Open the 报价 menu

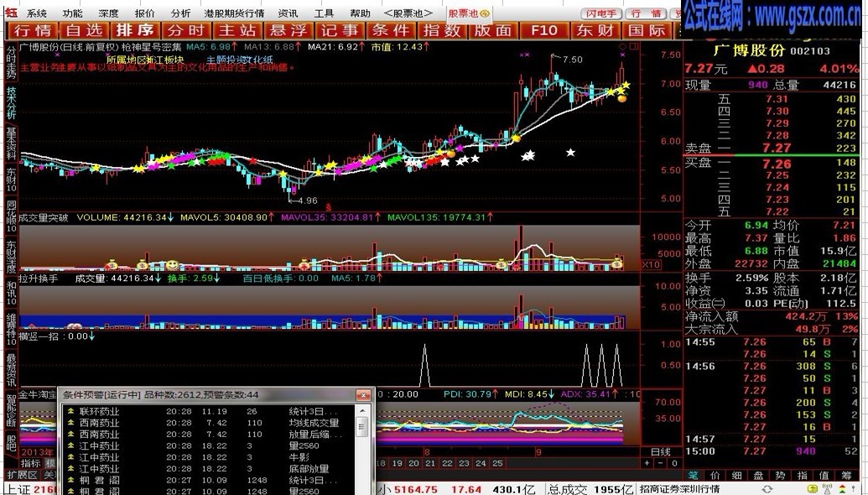click(x=144, y=13)
